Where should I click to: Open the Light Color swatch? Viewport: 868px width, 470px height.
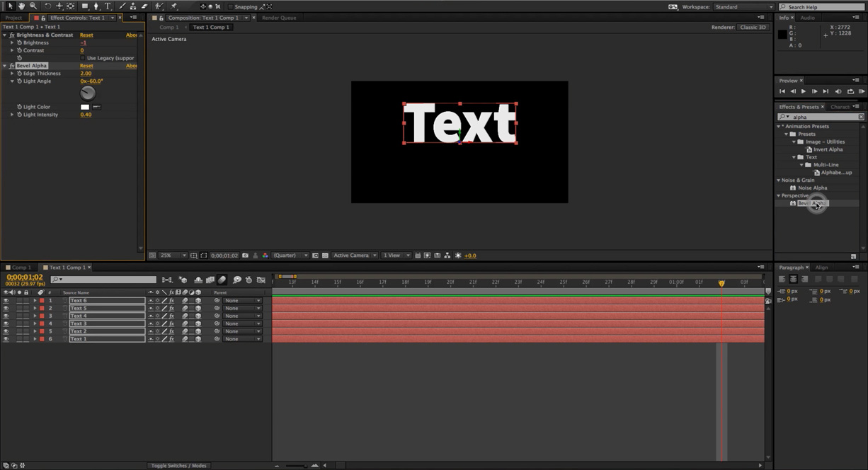pyautogui.click(x=84, y=106)
